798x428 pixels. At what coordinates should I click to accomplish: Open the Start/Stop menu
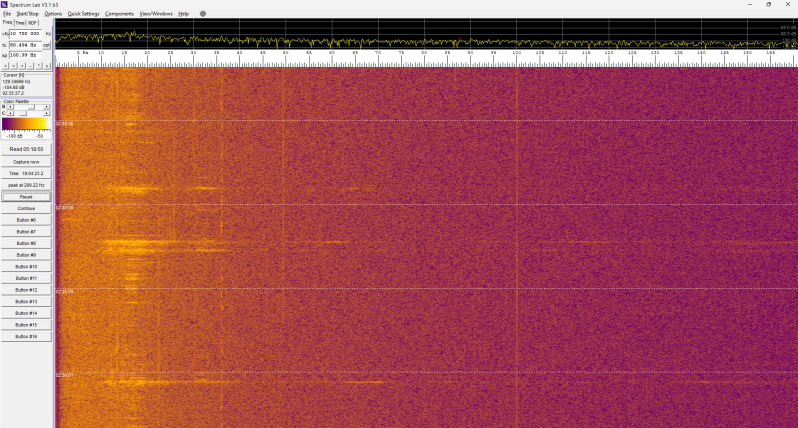pyautogui.click(x=27, y=14)
